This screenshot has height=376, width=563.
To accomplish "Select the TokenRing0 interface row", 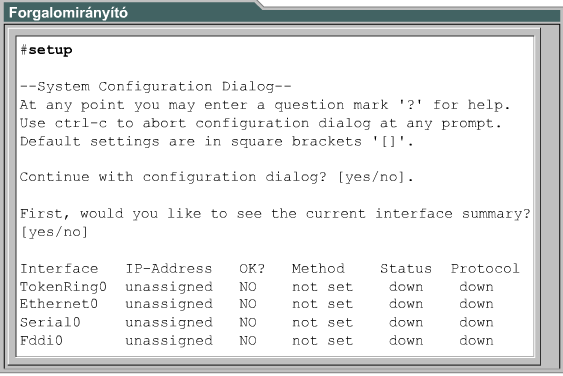I will pos(257,287).
